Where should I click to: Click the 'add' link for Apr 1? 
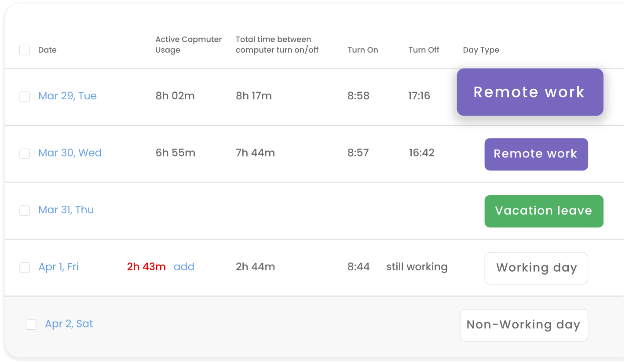coord(184,267)
